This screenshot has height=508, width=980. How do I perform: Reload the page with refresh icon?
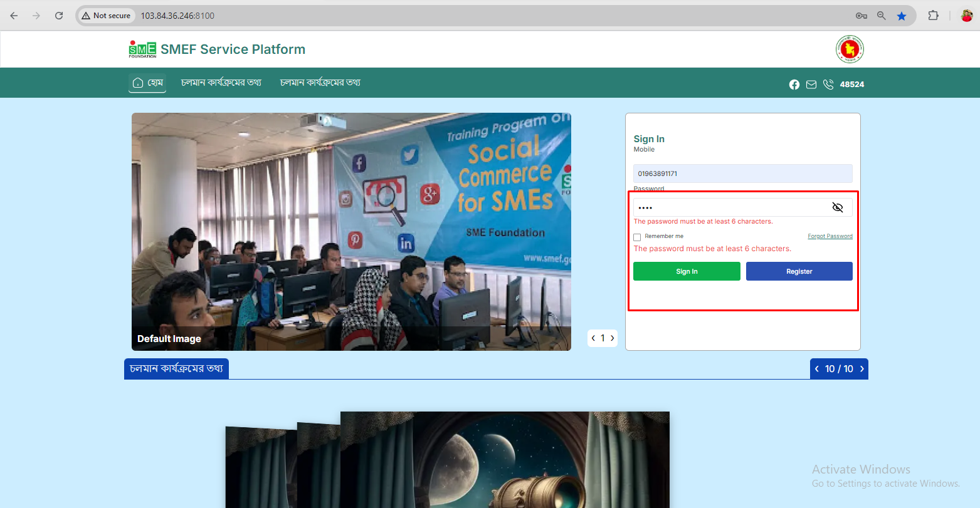[59, 16]
